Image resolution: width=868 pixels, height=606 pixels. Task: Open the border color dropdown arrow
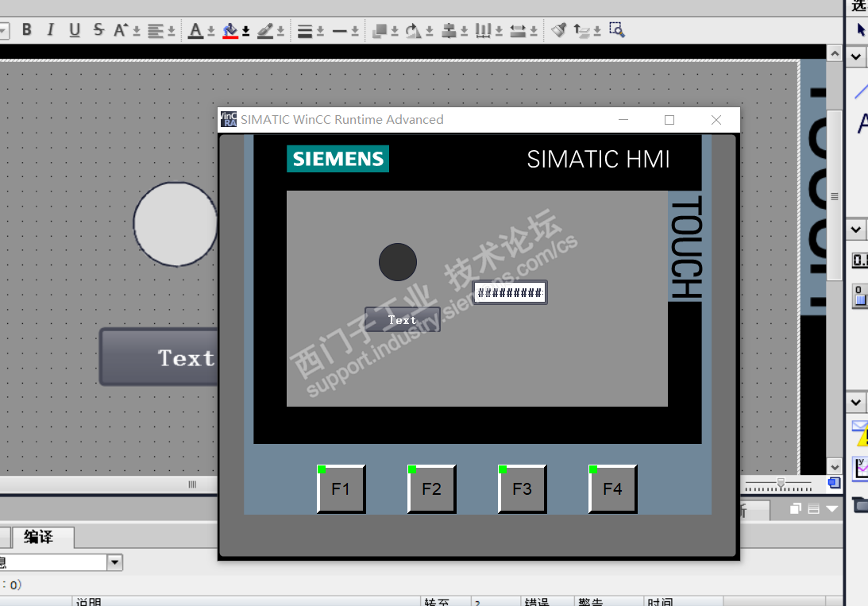[x=280, y=32]
